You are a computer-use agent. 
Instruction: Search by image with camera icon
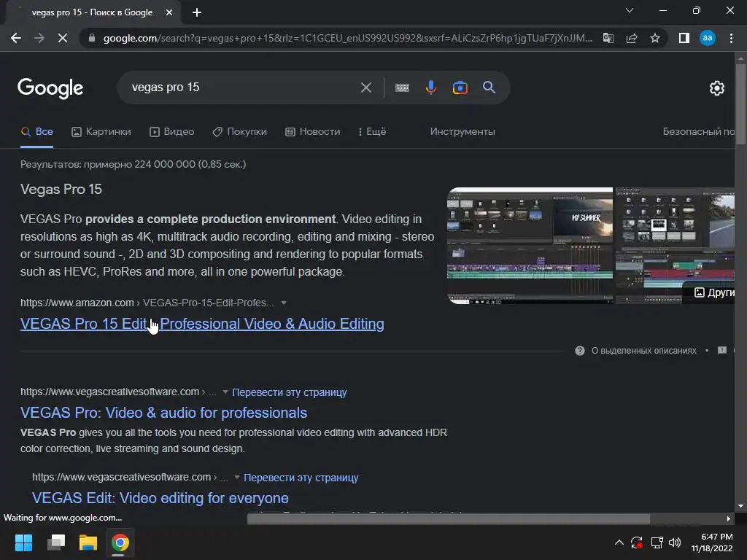click(460, 87)
